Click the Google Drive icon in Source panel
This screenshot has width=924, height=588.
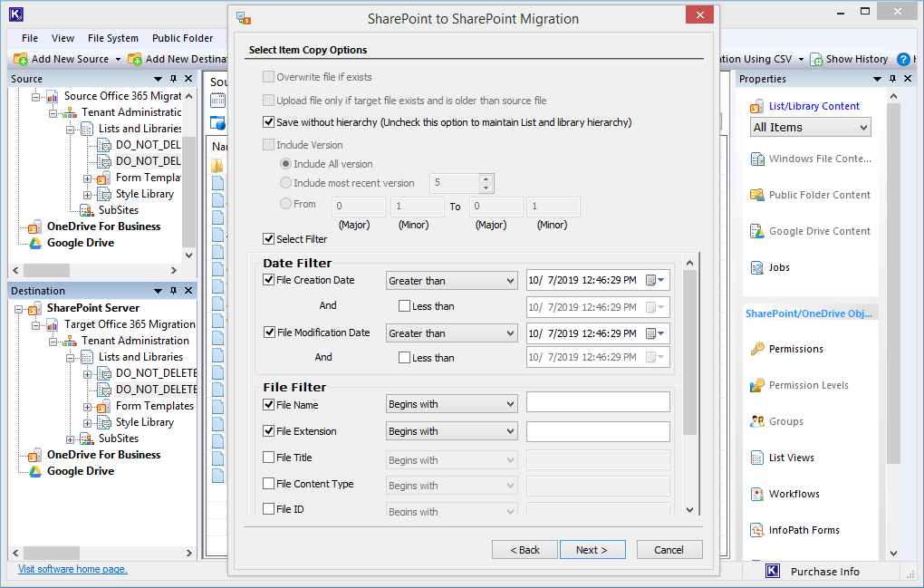35,243
